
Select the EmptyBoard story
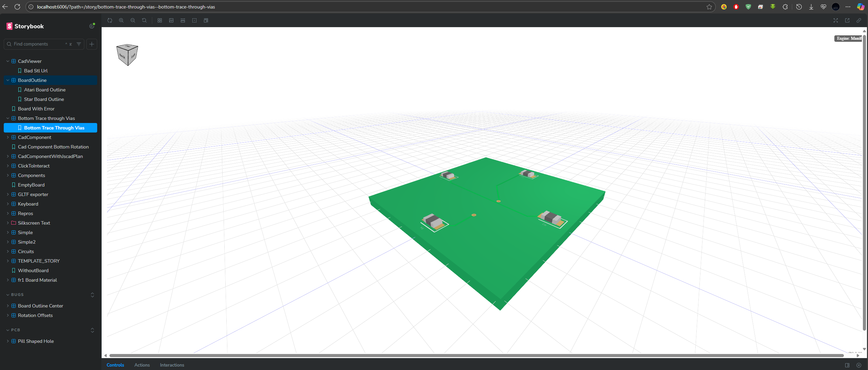coord(31,185)
